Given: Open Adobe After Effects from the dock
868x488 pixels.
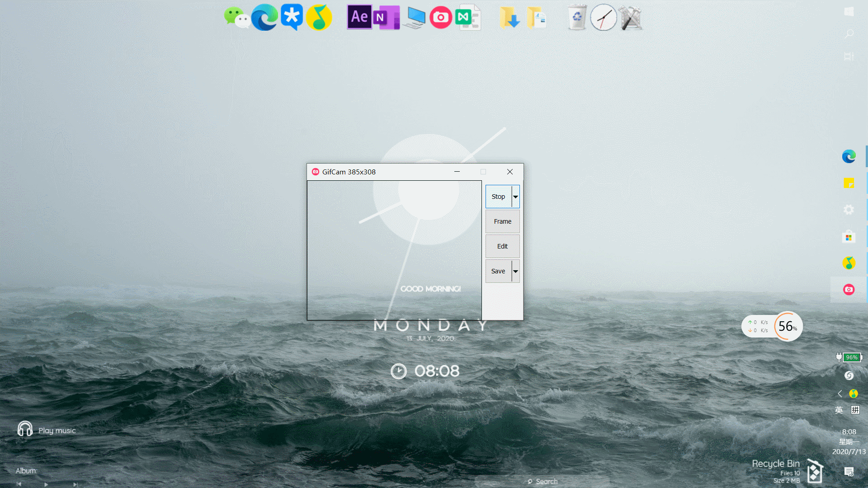Looking at the screenshot, I should [x=359, y=17].
